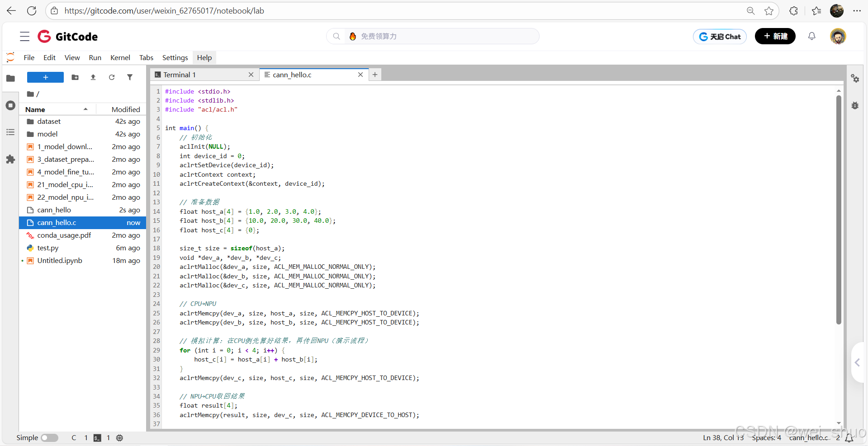Open running terminals and kernels panel
Image resolution: width=868 pixels, height=446 pixels.
(x=10, y=105)
